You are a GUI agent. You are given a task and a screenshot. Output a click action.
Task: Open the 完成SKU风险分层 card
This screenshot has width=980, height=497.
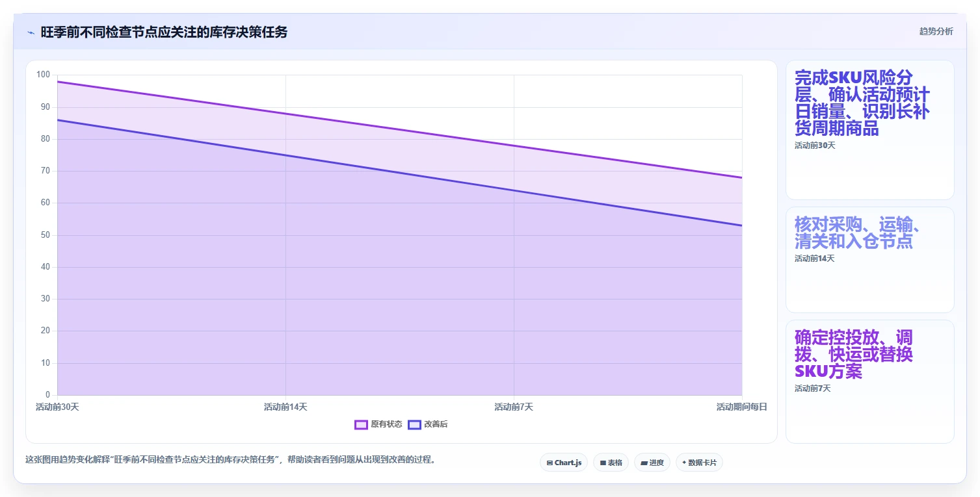click(x=870, y=130)
